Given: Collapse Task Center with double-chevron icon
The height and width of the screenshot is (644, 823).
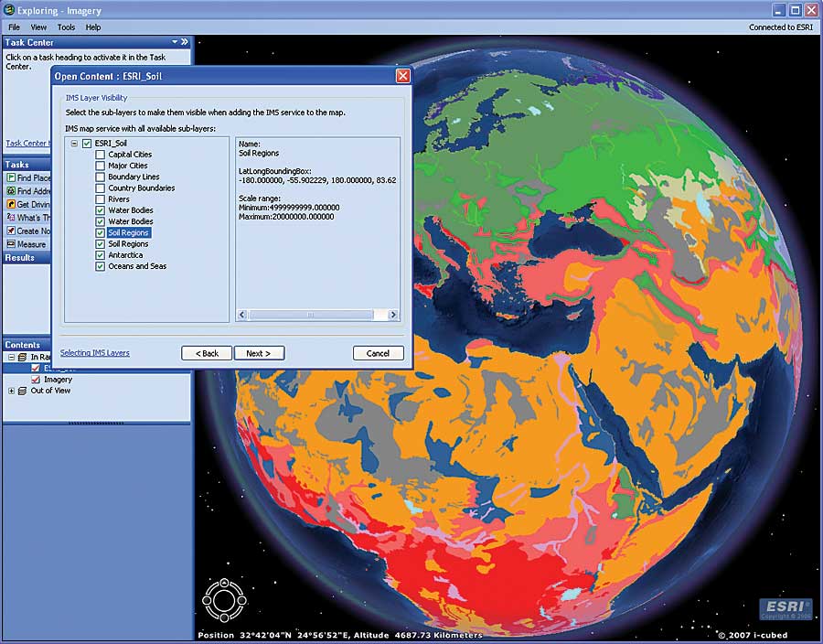Looking at the screenshot, I should coord(185,42).
